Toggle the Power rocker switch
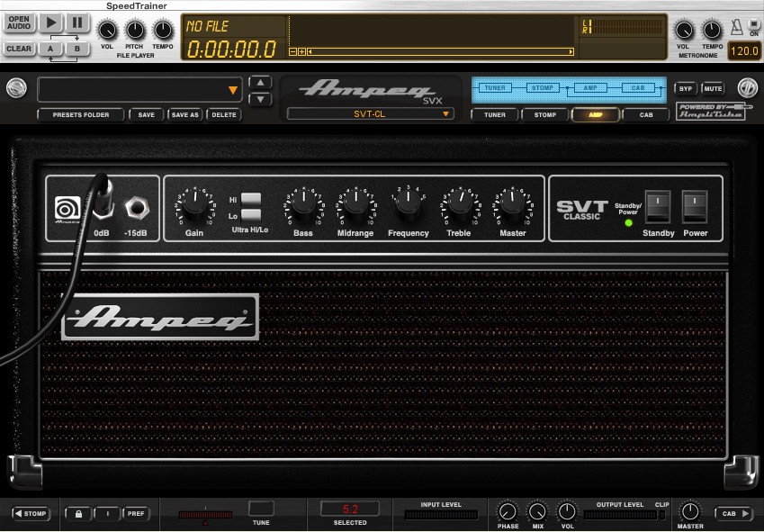The image size is (764, 532). coord(695,206)
